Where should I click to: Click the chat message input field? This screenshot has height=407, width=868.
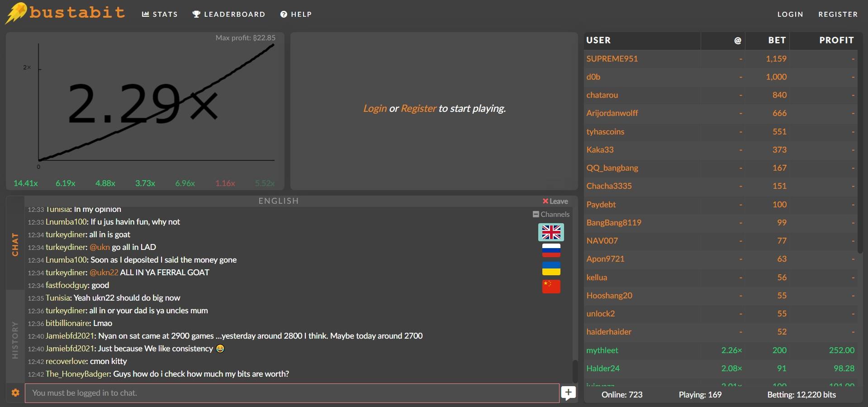click(292, 393)
